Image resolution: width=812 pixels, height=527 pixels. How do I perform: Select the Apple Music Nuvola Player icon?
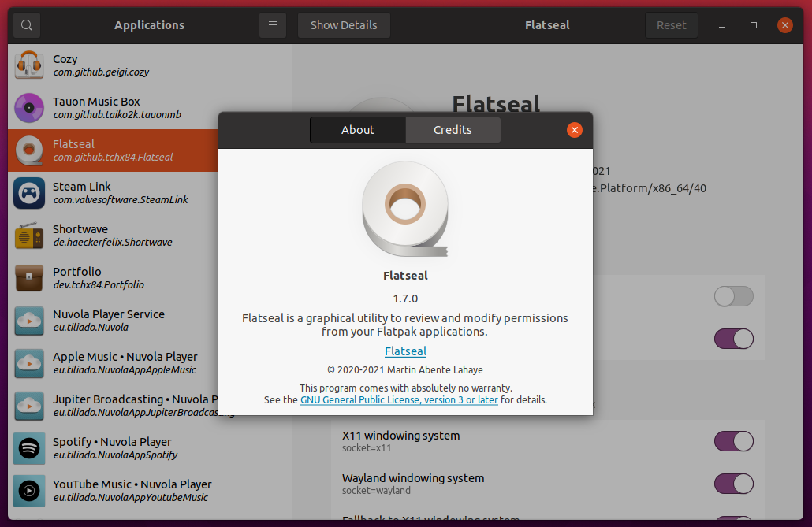29,363
